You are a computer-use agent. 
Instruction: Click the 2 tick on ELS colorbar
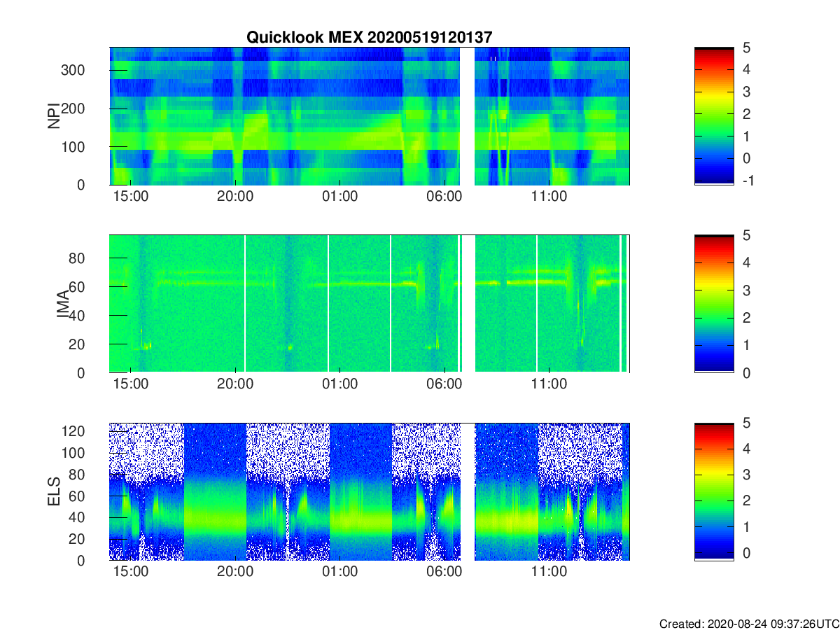pyautogui.click(x=746, y=500)
